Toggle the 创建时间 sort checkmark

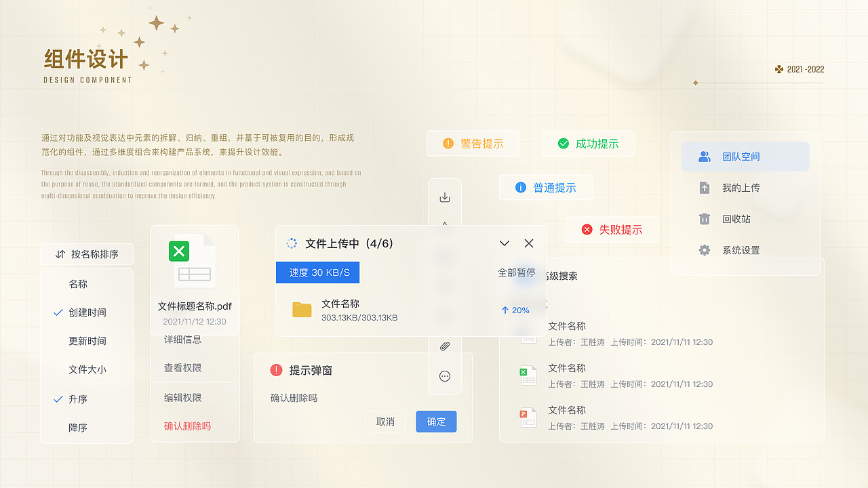58,312
